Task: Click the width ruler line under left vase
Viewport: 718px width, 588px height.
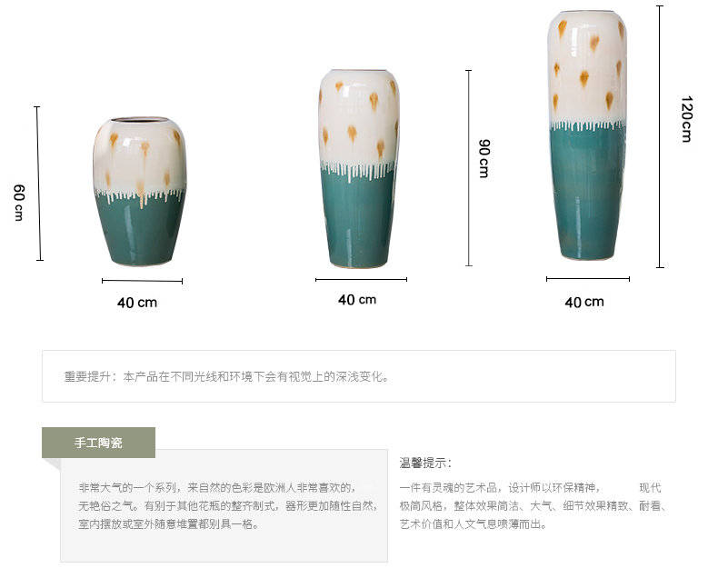Action: coord(142,281)
